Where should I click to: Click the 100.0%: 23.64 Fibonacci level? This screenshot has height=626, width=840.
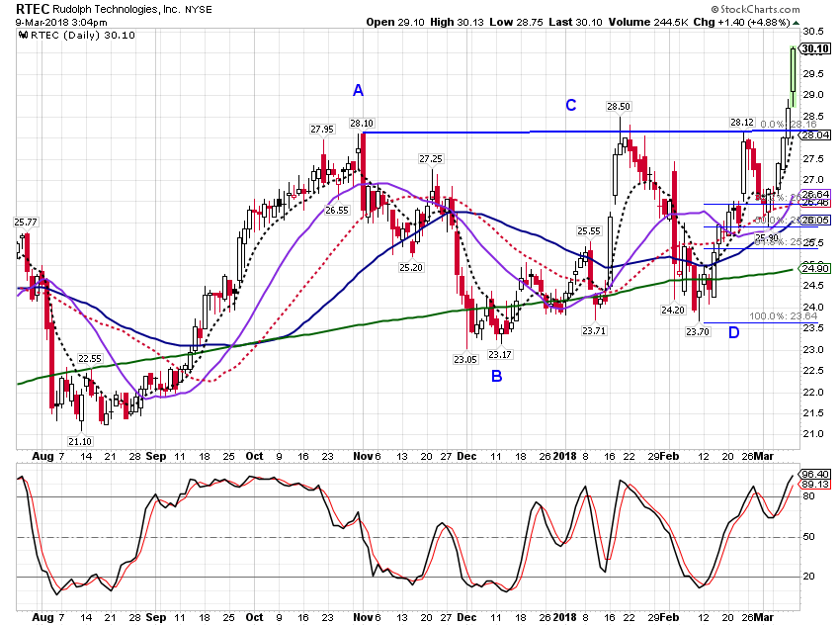[783, 316]
